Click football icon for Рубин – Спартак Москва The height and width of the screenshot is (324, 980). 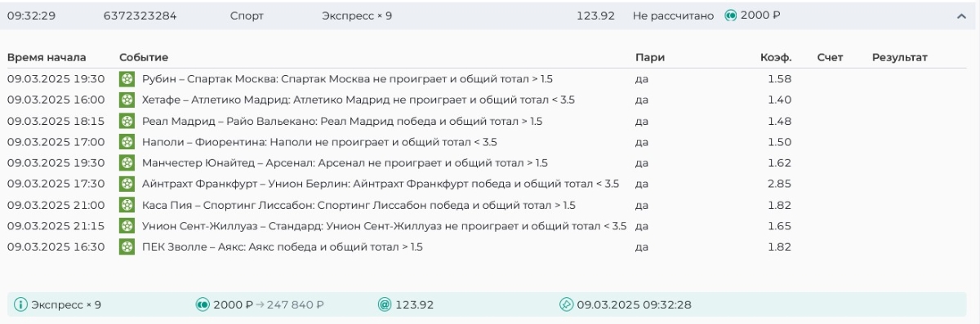tap(127, 79)
